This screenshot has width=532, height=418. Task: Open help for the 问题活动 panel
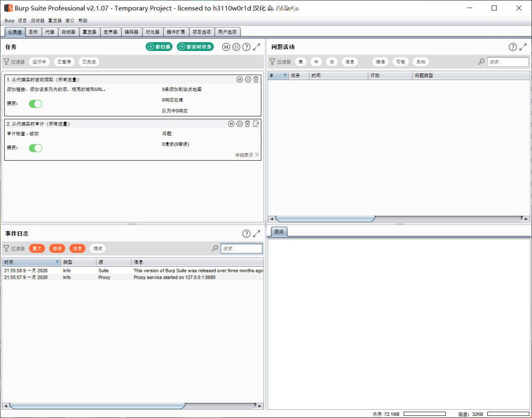coord(513,47)
